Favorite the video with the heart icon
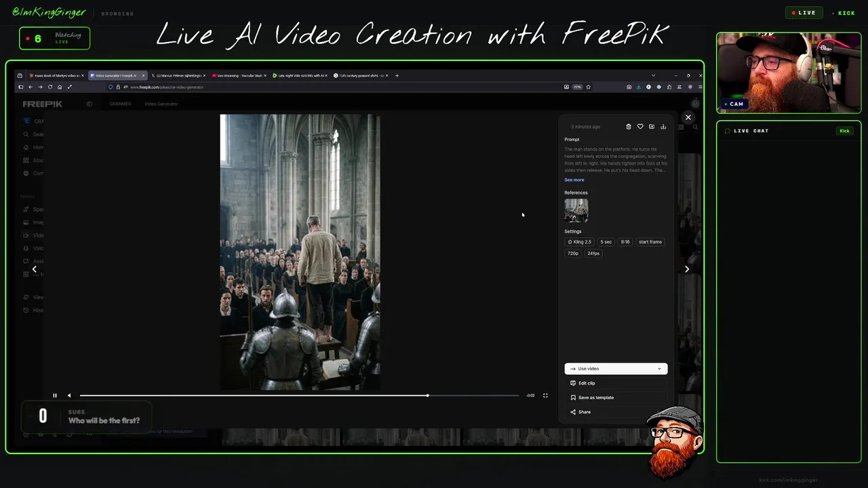 click(640, 127)
